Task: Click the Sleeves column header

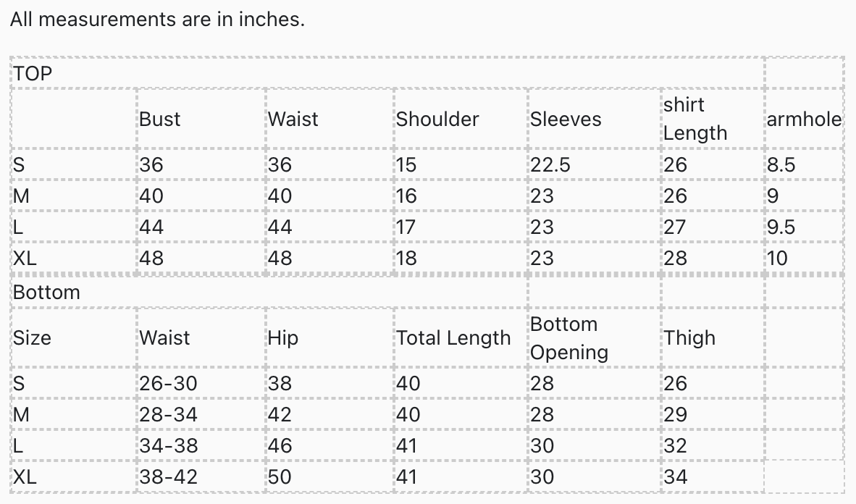Action: [566, 119]
